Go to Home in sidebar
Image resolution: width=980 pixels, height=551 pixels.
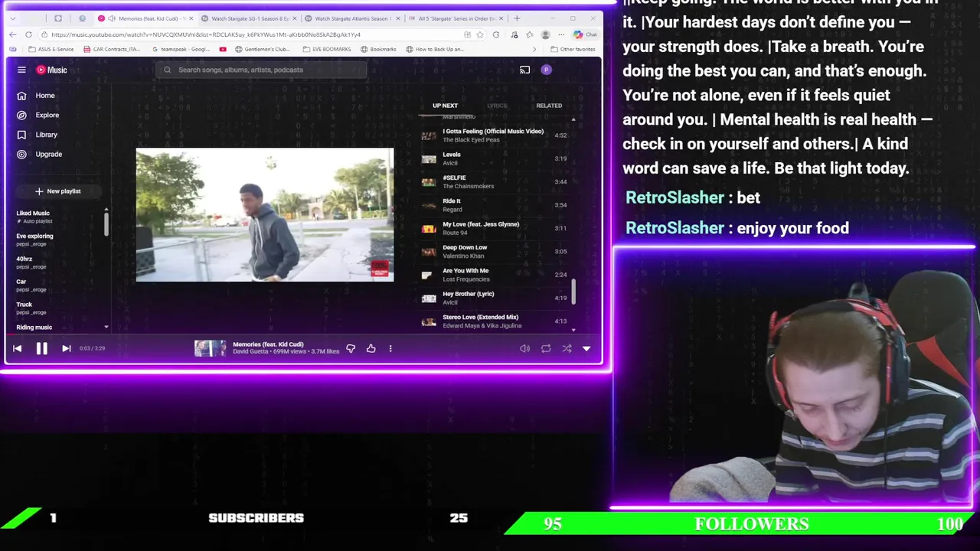(x=46, y=96)
